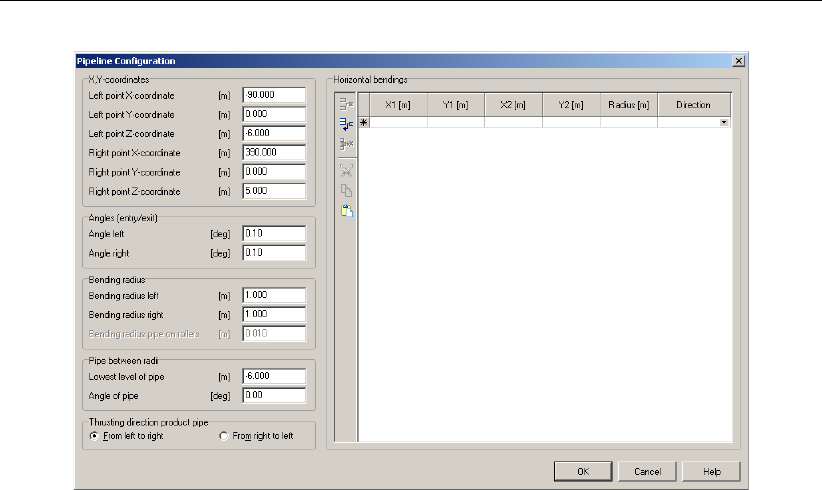The image size is (822, 490).
Task: Click the Left point Z-coordinate field
Action: click(274, 133)
